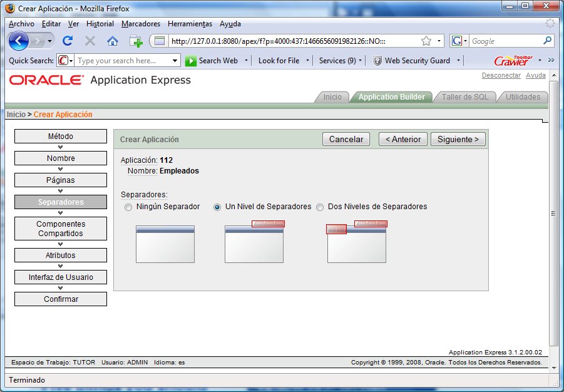This screenshot has height=392, width=564.
Task: Open a new tab with green plus icon
Action: click(x=136, y=41)
